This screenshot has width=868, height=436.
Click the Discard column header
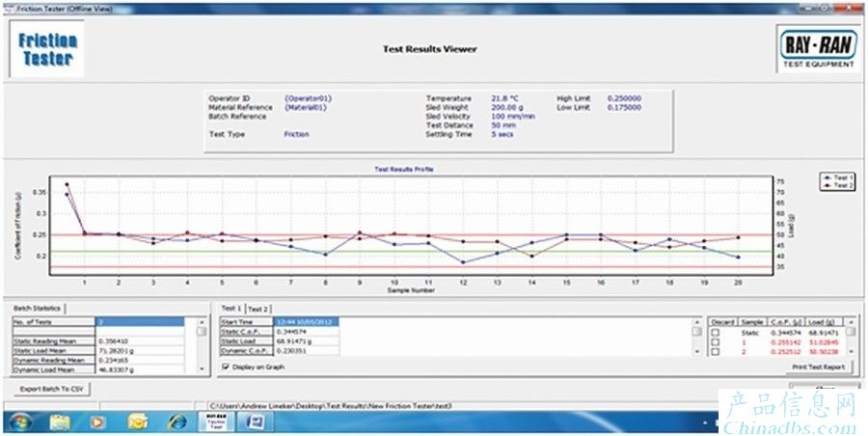pos(723,322)
